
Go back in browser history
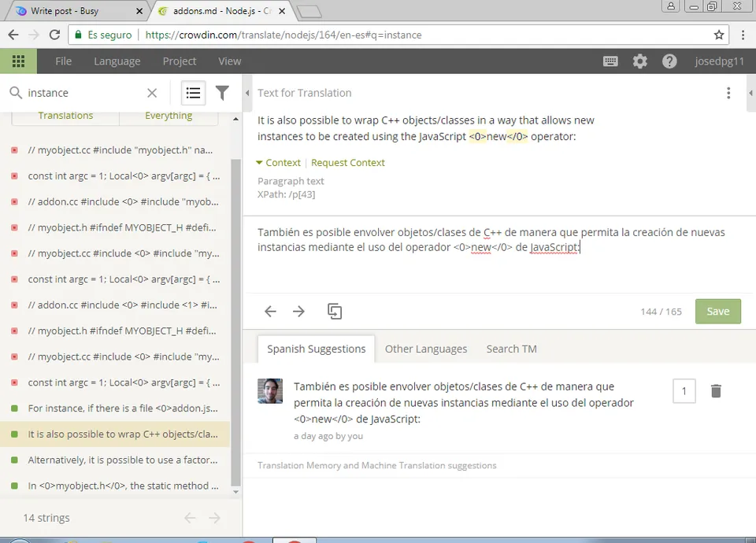tap(13, 35)
